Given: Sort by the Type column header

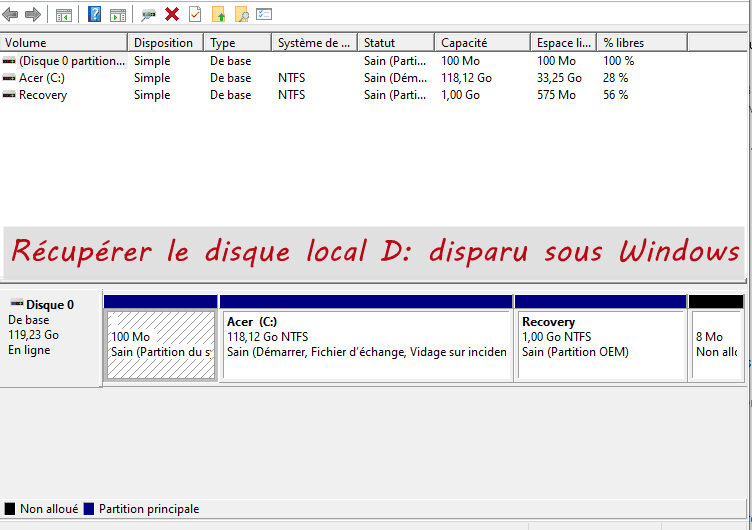Looking at the screenshot, I should coord(237,43).
